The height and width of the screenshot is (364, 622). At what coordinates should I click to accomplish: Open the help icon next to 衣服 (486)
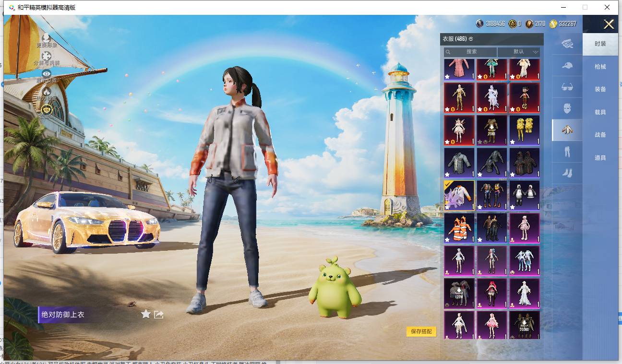coord(471,39)
